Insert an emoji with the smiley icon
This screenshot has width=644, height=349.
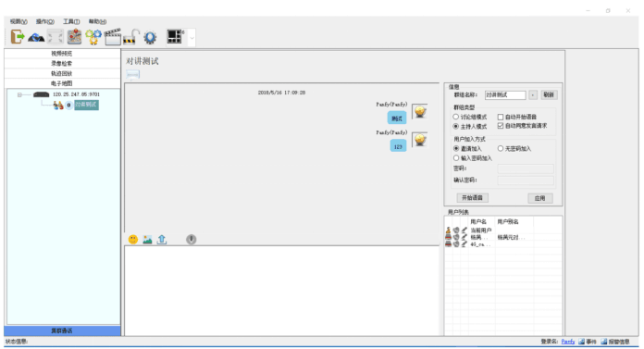point(133,239)
